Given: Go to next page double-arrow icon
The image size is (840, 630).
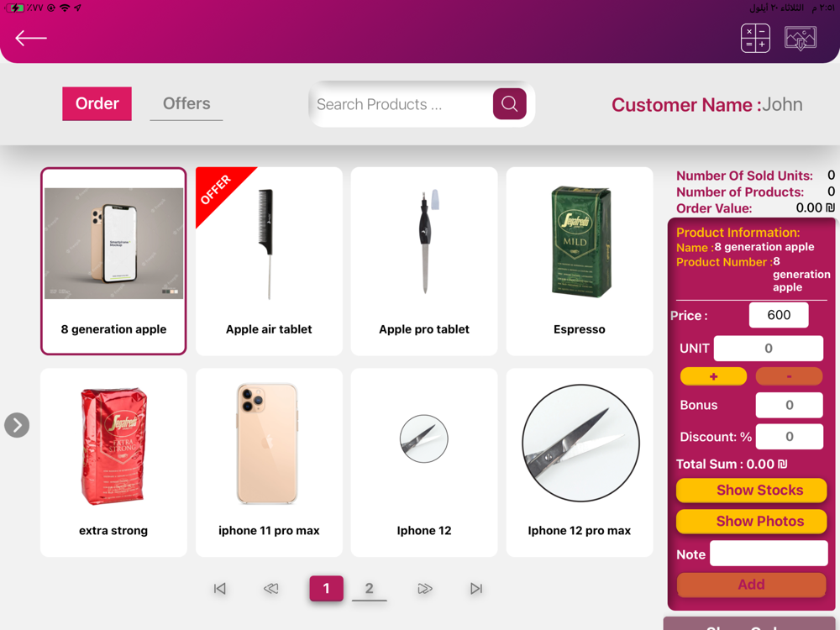Looking at the screenshot, I should coord(425,589).
